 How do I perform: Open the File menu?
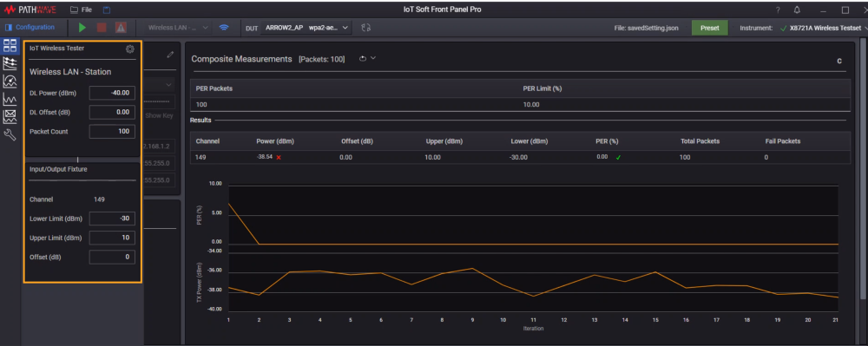tap(82, 10)
